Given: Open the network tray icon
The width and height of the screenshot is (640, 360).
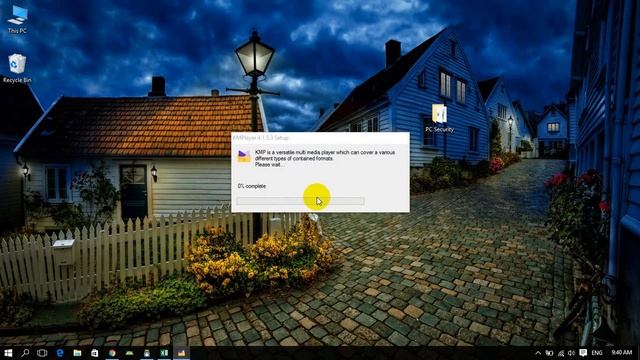Looking at the screenshot, I should coord(561,353).
